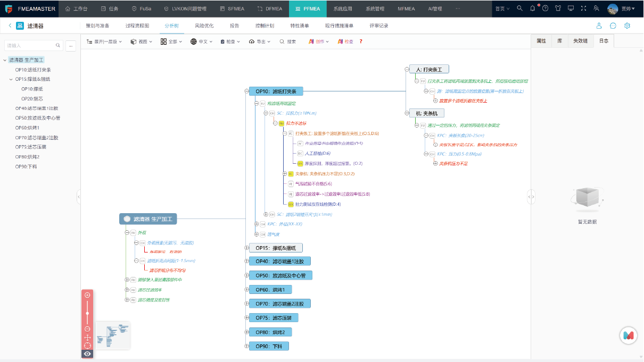Open the 导出 export dropdown
The height and width of the screenshot is (362, 644).
point(261,41)
